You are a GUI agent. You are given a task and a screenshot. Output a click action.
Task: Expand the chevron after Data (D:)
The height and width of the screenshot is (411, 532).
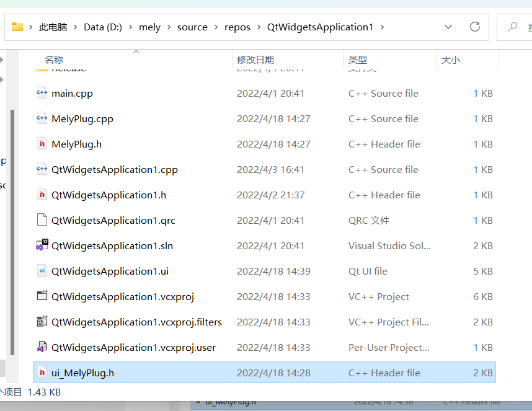coord(130,27)
